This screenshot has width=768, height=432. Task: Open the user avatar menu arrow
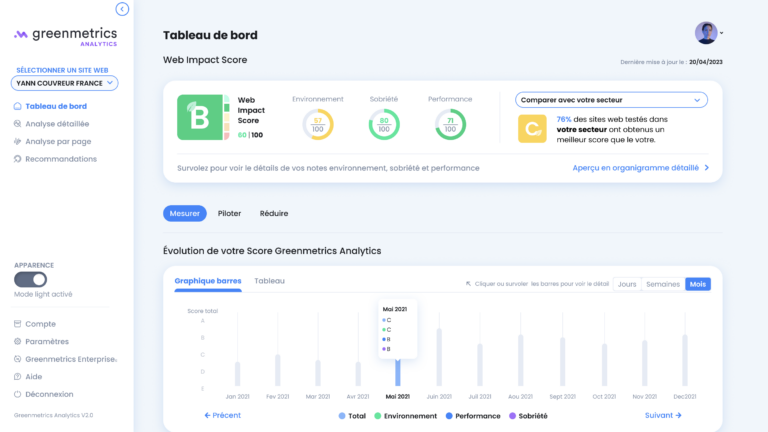[721, 33]
